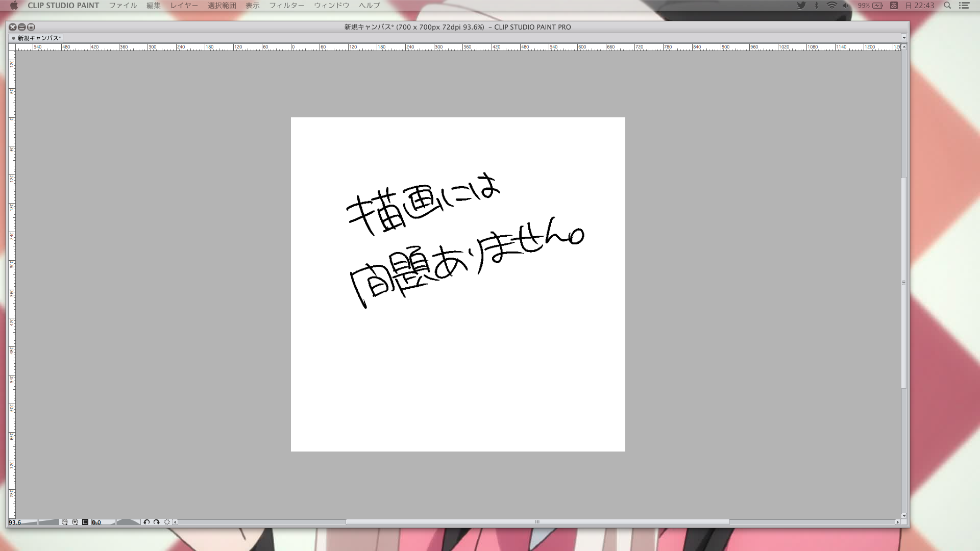Open the レイヤー menu
This screenshot has height=551, width=980.
click(184, 6)
